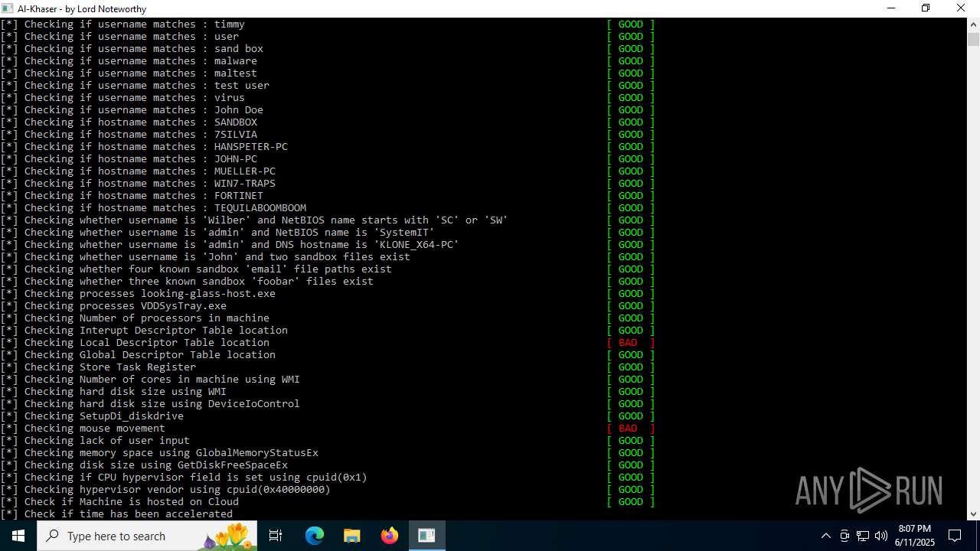Screen dimensions: 980x551
Task: Click 'Checking lack of user input' line
Action: coord(95,441)
